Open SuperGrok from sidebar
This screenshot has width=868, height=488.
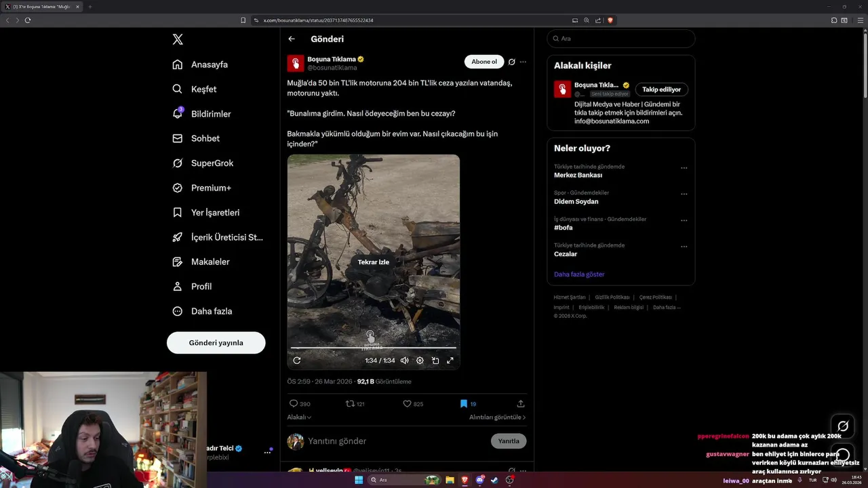[203, 163]
